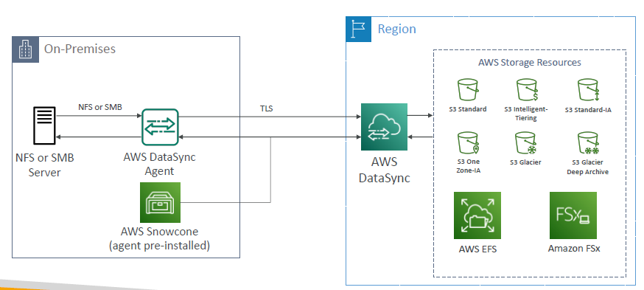Select the 'NFS or SMB' arrow label

100,107
